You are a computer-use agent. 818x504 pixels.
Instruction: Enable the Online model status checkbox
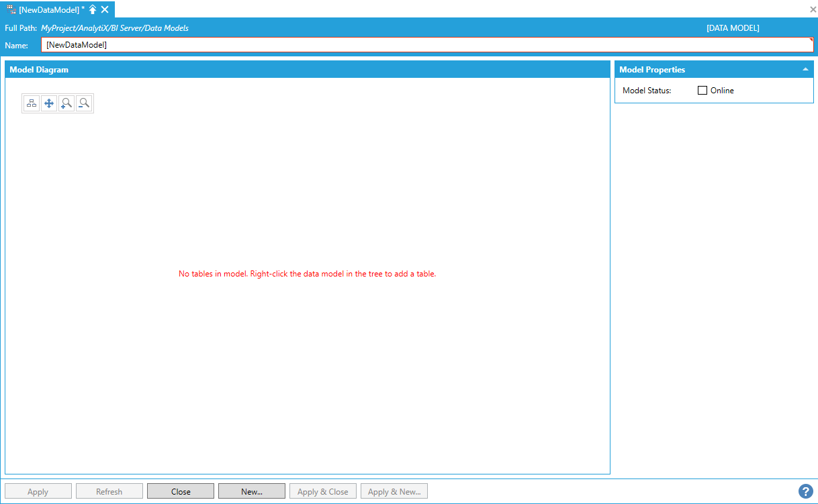[702, 91]
